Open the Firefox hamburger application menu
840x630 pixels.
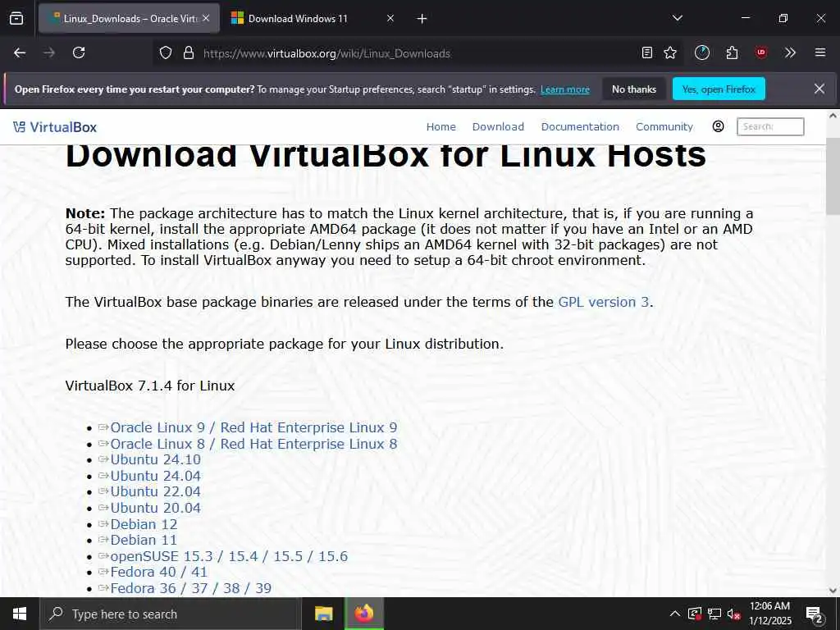(820, 52)
